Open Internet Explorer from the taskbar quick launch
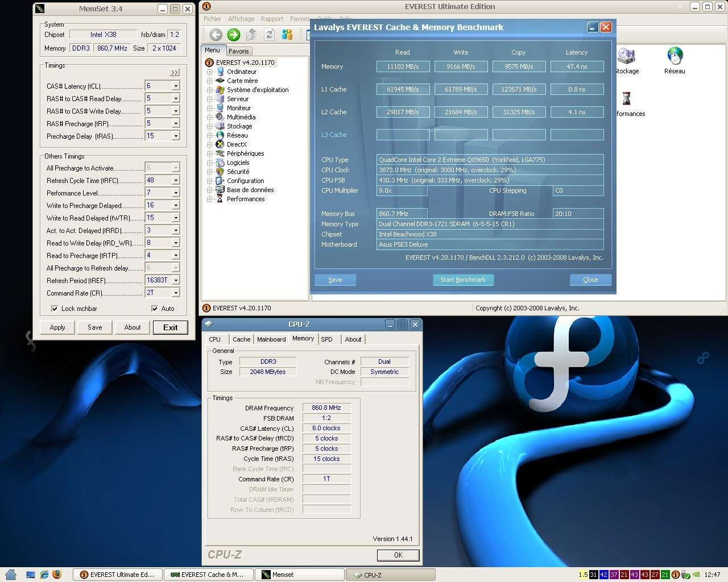The width and height of the screenshot is (728, 582). (44, 575)
